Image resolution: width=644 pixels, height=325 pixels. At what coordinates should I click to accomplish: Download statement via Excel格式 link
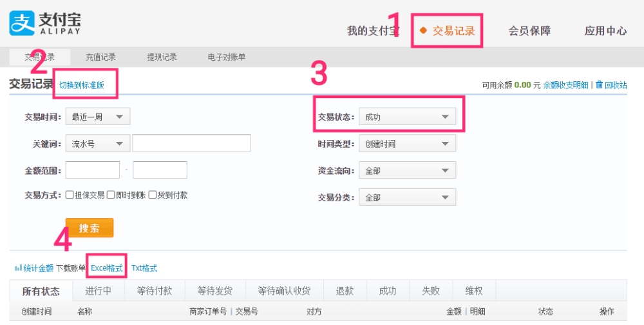click(x=106, y=268)
